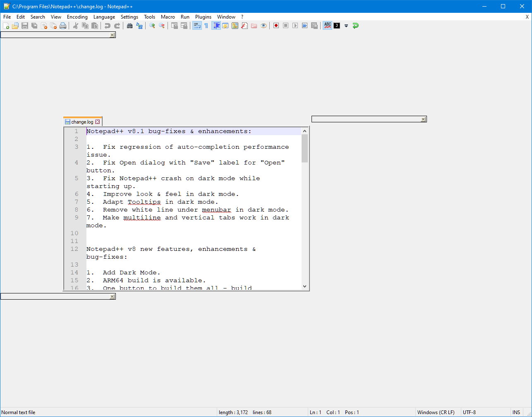Run macro multiple times icon

305,26
